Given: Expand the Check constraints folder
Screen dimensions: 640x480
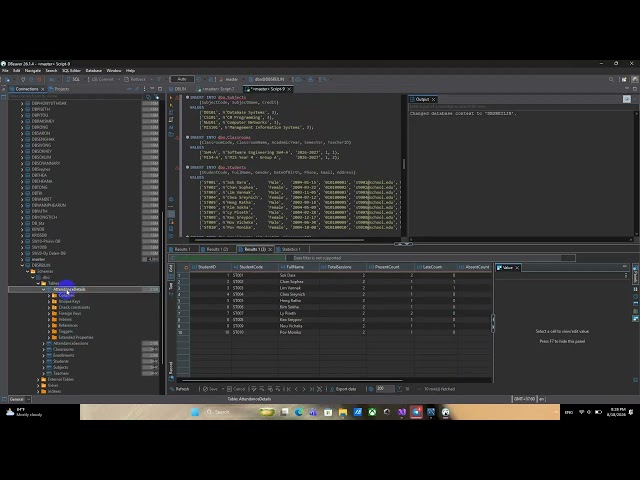Looking at the screenshot, I should pyautogui.click(x=49, y=307).
